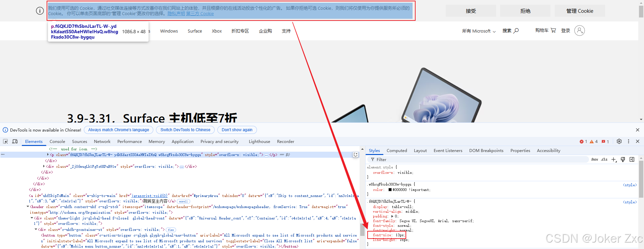Open the Performance tab
Image resolution: width=644 pixels, height=249 pixels.
pyautogui.click(x=129, y=142)
